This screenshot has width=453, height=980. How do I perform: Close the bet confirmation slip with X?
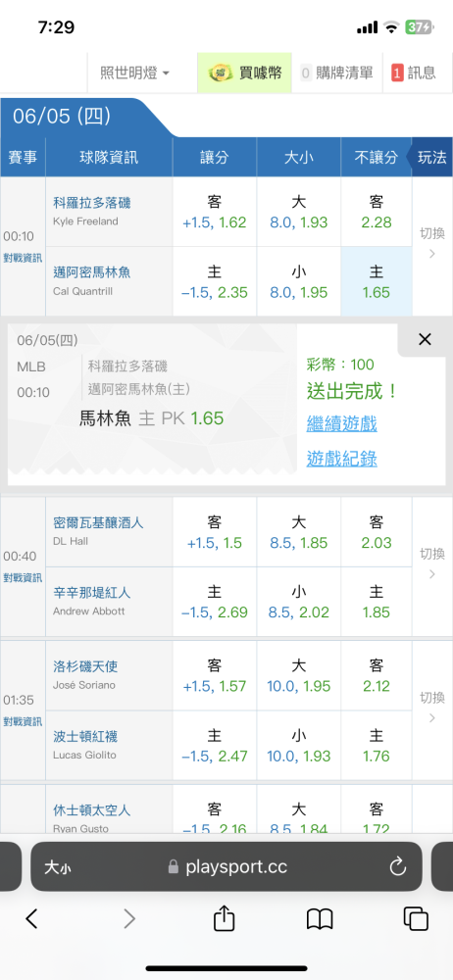pos(425,339)
